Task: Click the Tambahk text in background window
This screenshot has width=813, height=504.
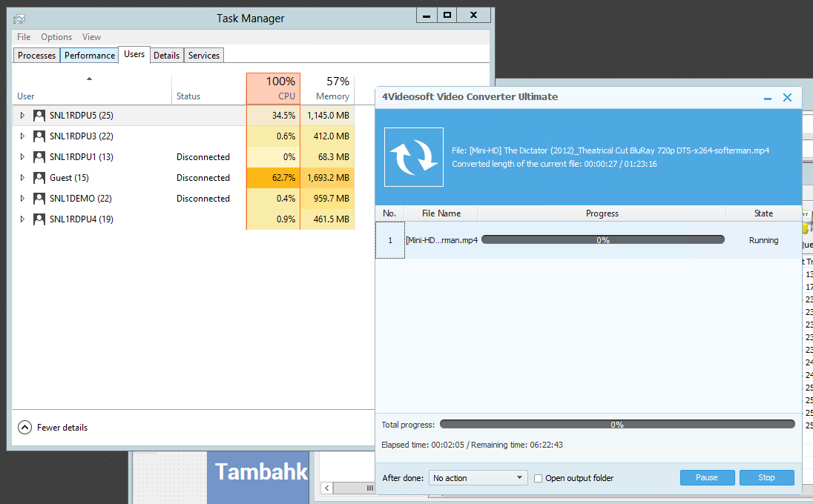Action: tap(261, 471)
